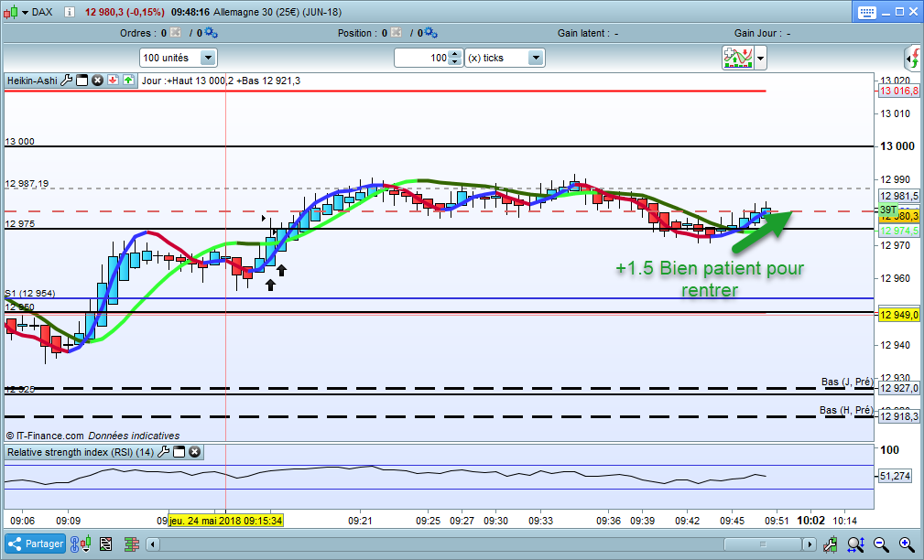Click the Relative strength index (RSI) label
The width and height of the screenshot is (924, 560).
[x=81, y=452]
